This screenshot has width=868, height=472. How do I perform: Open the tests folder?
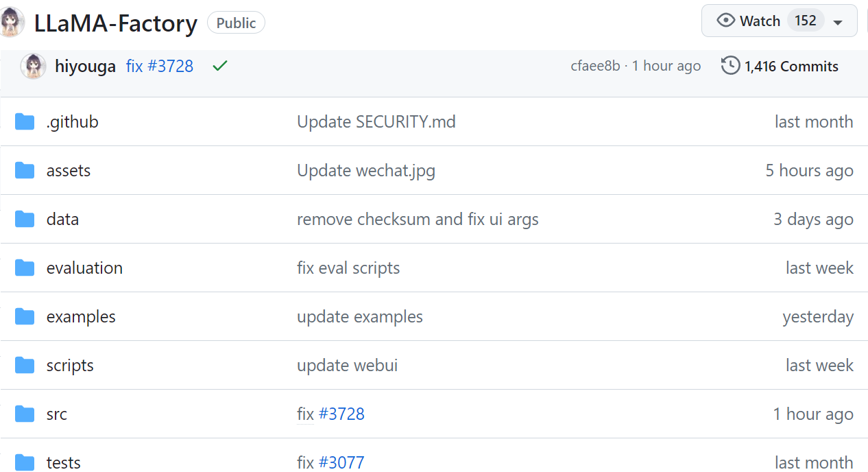64,463
